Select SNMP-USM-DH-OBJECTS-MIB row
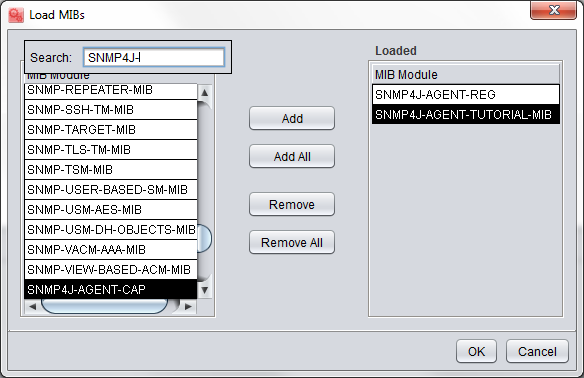584x378 pixels. [111, 230]
